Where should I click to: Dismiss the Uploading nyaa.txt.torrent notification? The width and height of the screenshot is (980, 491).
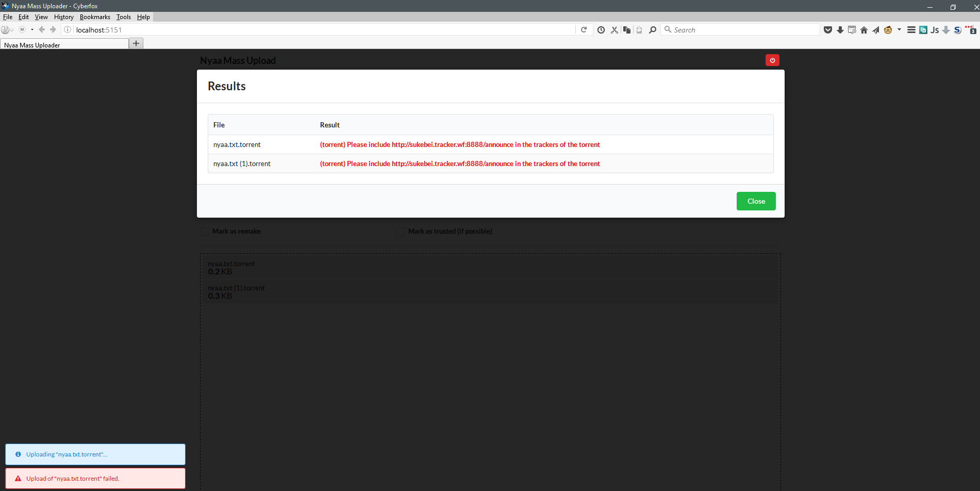point(95,454)
